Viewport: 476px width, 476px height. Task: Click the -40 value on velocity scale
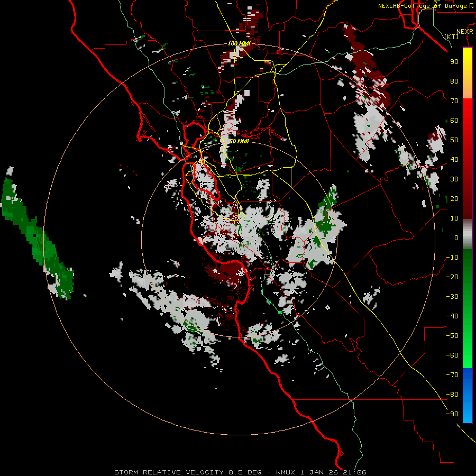pyautogui.click(x=452, y=316)
